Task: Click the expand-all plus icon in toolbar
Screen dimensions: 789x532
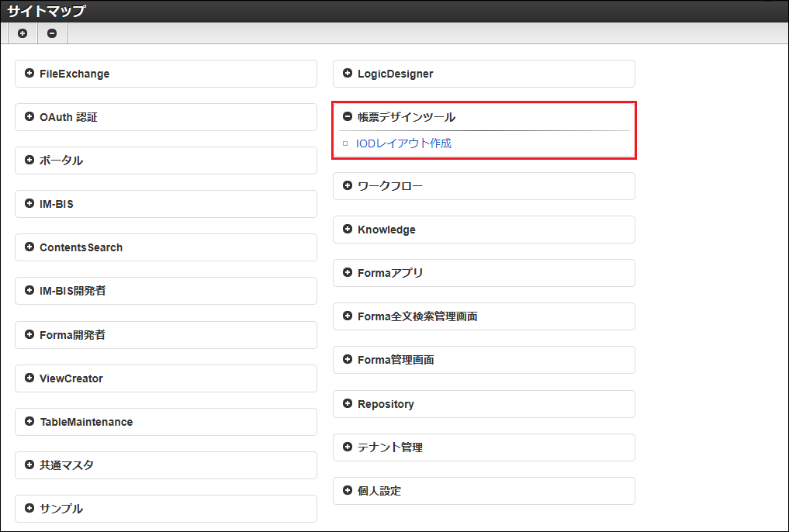Action: click(x=22, y=33)
